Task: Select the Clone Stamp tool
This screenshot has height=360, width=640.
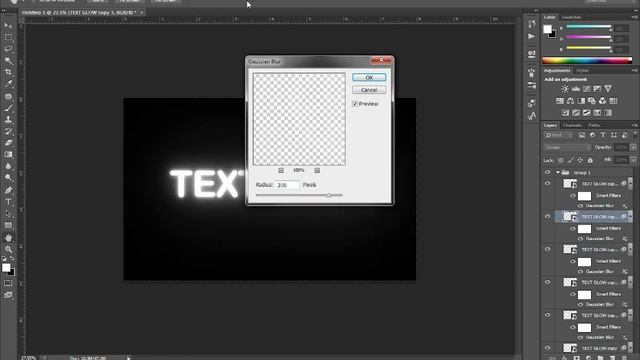Action: (8, 120)
